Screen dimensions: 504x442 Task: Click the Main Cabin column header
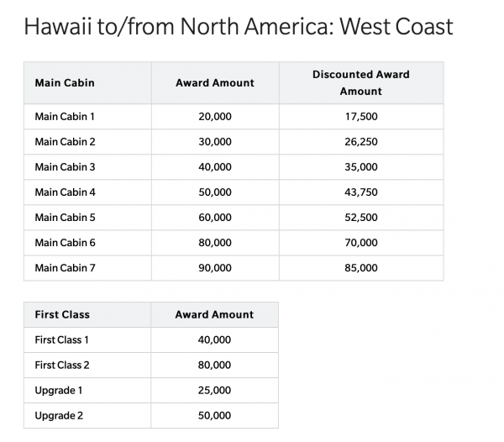coord(65,83)
